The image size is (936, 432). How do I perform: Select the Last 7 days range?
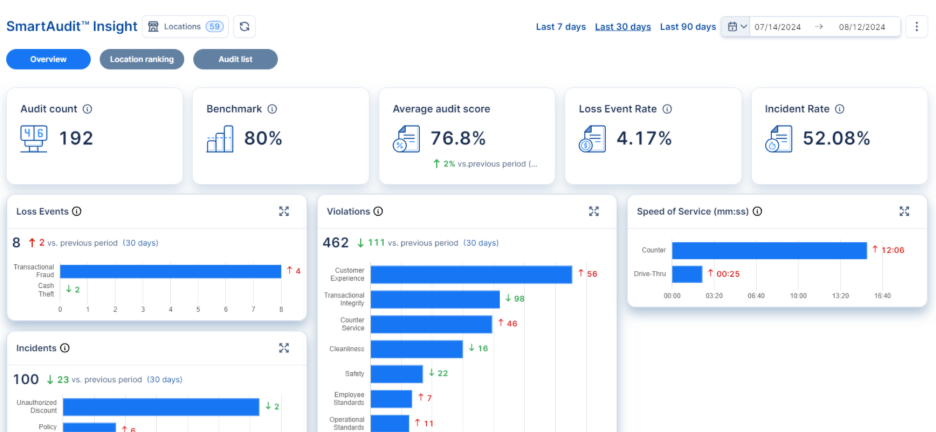560,27
